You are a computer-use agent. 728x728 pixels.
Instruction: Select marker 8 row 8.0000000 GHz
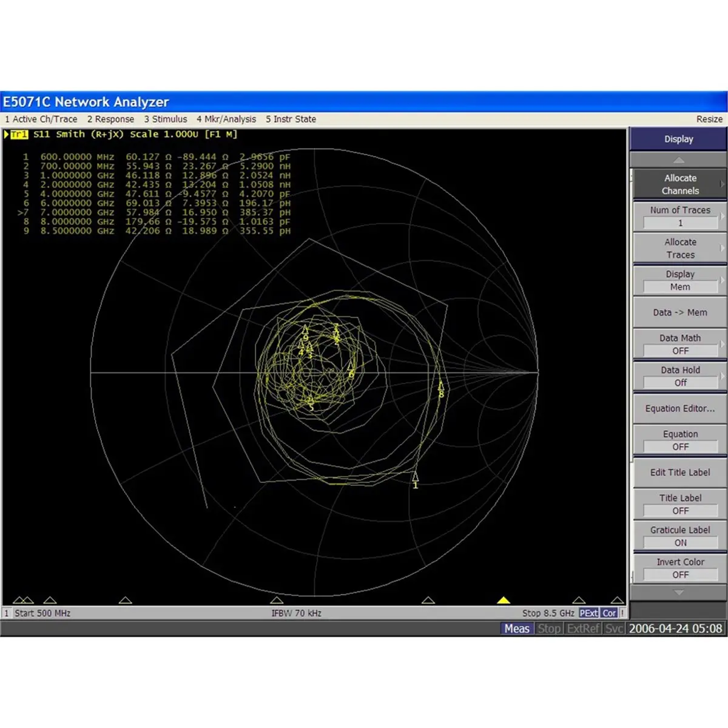pyautogui.click(x=157, y=221)
